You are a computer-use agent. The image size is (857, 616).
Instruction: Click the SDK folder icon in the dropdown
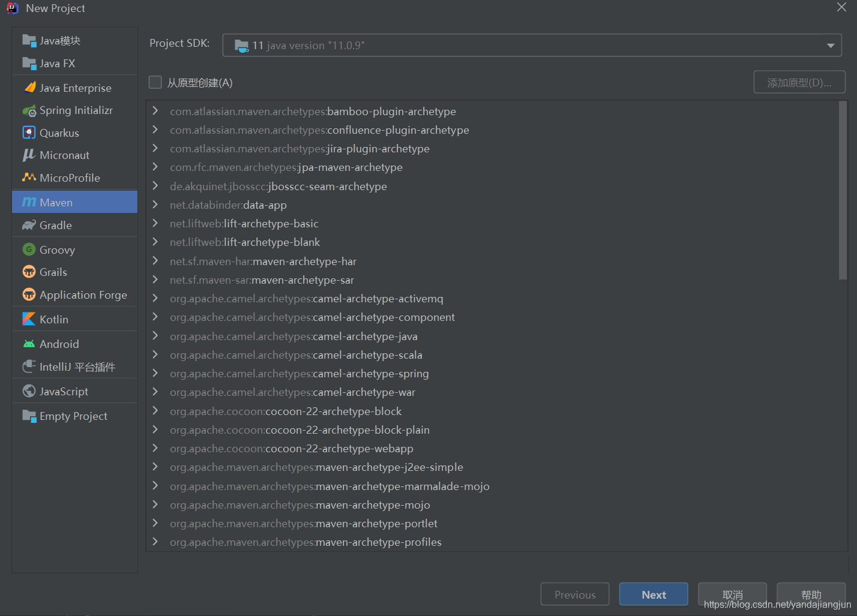click(x=241, y=46)
